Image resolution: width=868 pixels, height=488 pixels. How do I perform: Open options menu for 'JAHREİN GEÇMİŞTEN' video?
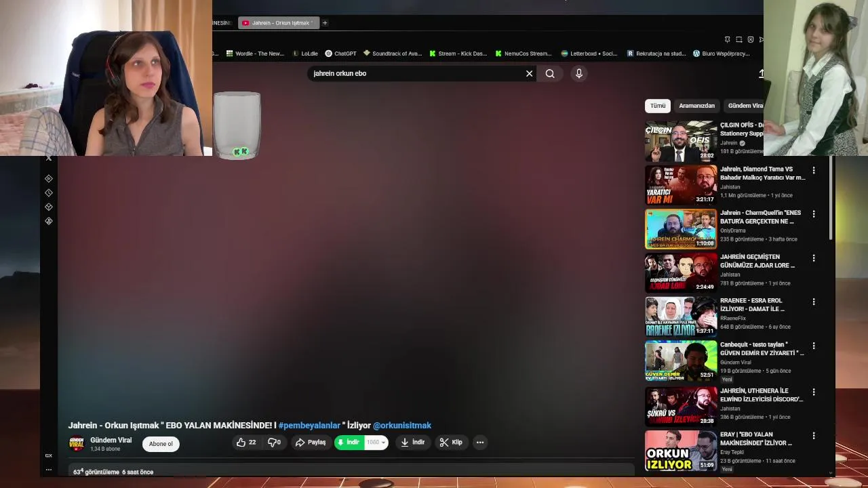(x=814, y=258)
